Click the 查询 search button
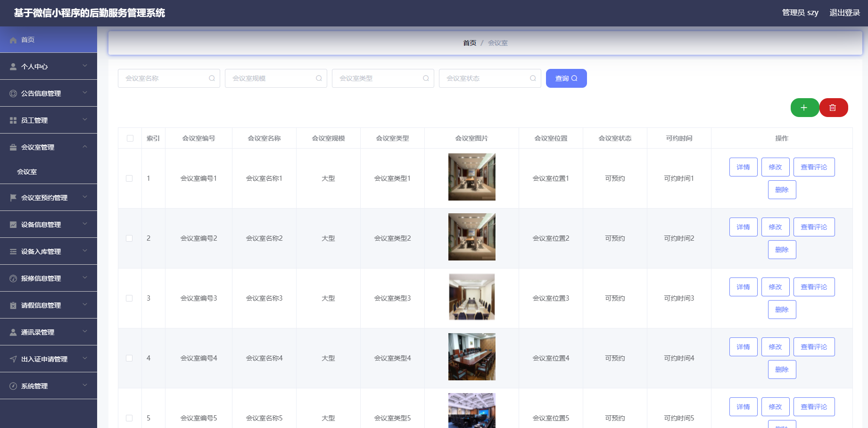868x428 pixels. tap(566, 78)
